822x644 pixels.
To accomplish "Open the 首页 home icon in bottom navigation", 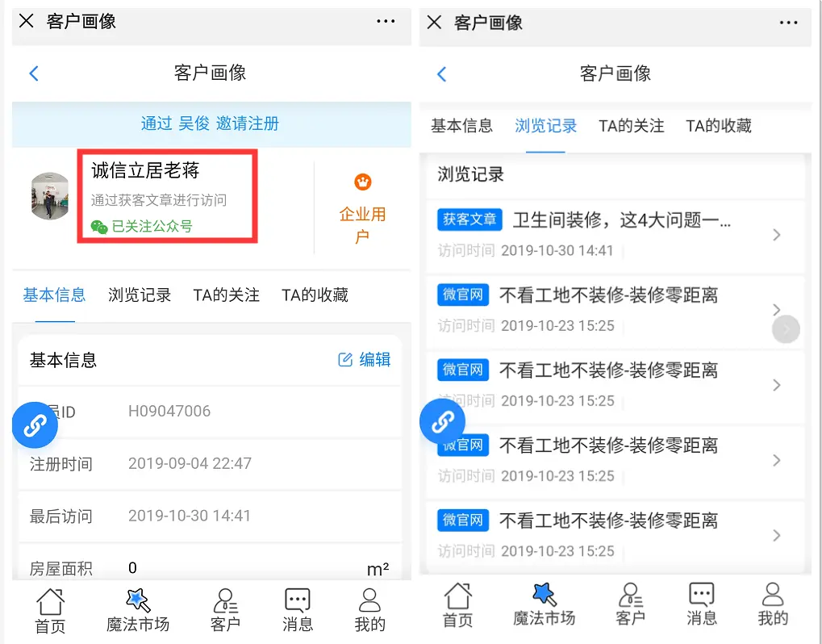I will click(50, 605).
